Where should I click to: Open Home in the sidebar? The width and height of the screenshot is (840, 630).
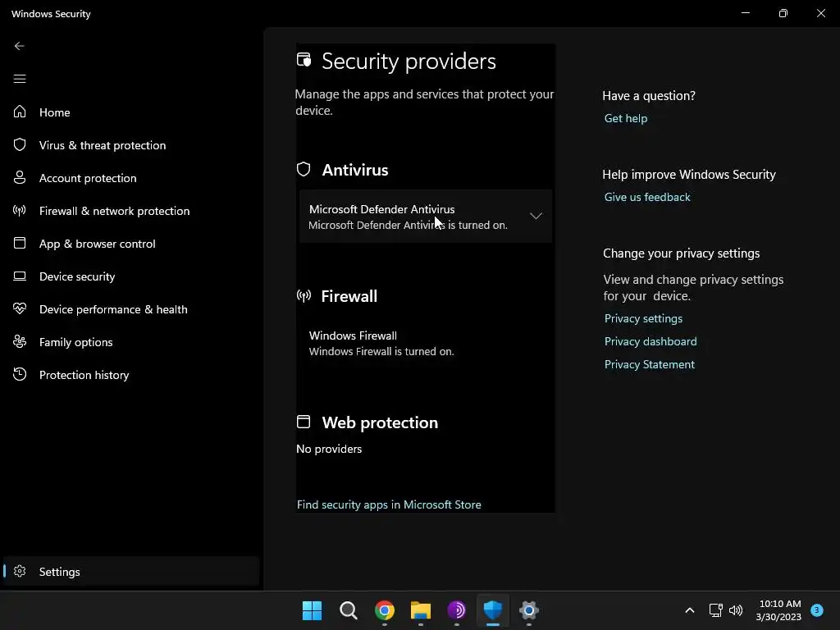[x=131, y=112]
